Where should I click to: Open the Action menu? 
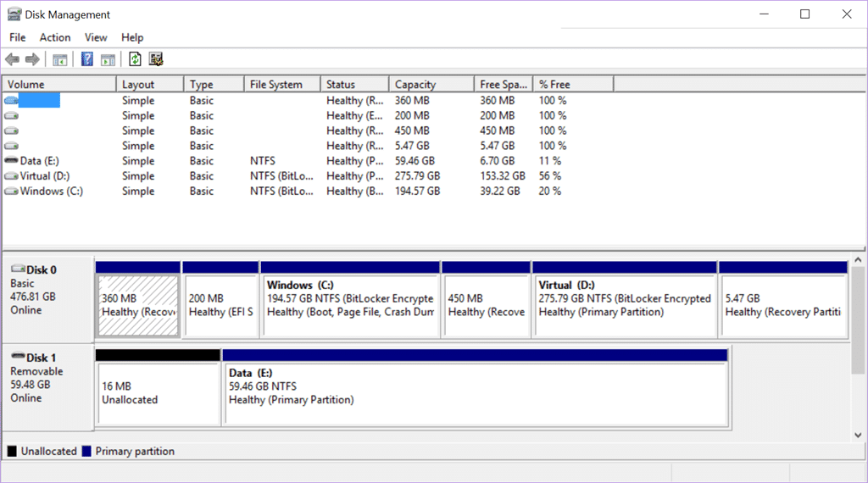pyautogui.click(x=55, y=37)
